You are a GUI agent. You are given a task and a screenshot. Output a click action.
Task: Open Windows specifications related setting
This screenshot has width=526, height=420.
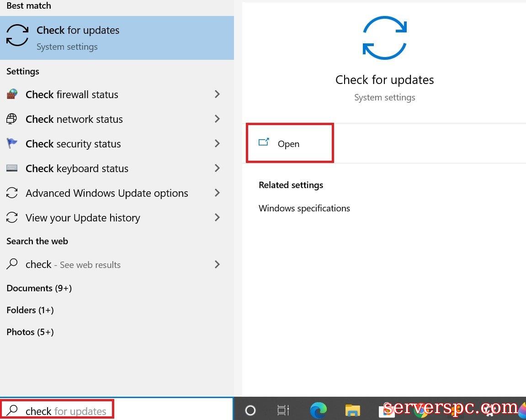pyautogui.click(x=304, y=208)
